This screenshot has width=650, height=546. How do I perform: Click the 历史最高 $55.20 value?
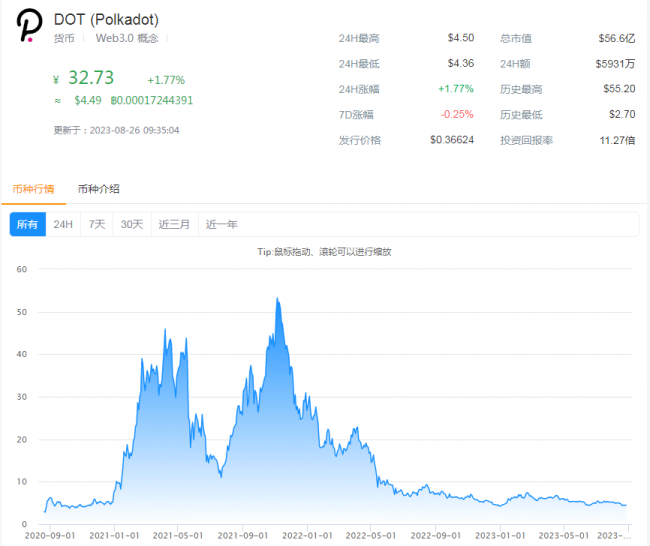[619, 89]
